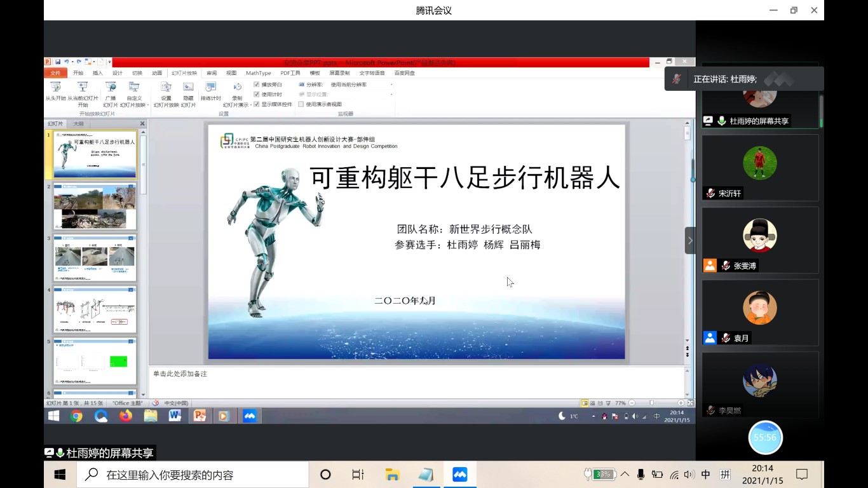Image resolution: width=868 pixels, height=488 pixels.
Task: Click the 设置幻灯片放映 icon
Action: (x=166, y=88)
